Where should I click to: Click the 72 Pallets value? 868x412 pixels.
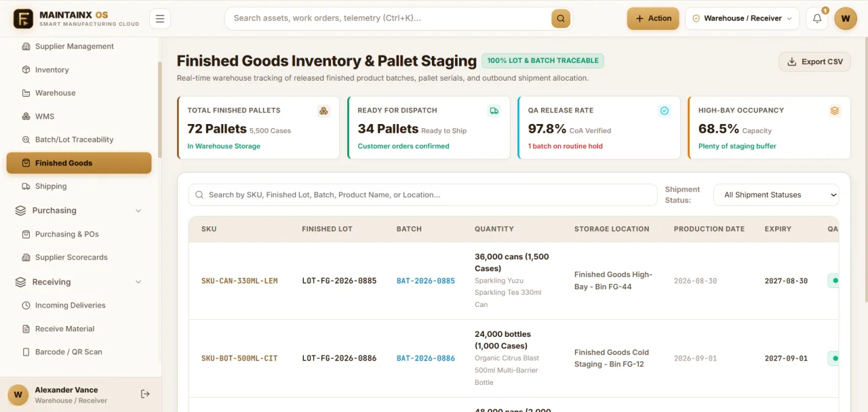217,129
